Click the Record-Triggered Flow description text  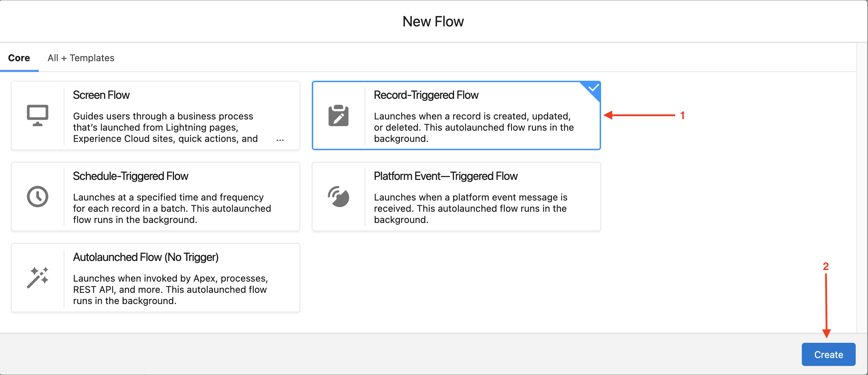[x=473, y=127]
